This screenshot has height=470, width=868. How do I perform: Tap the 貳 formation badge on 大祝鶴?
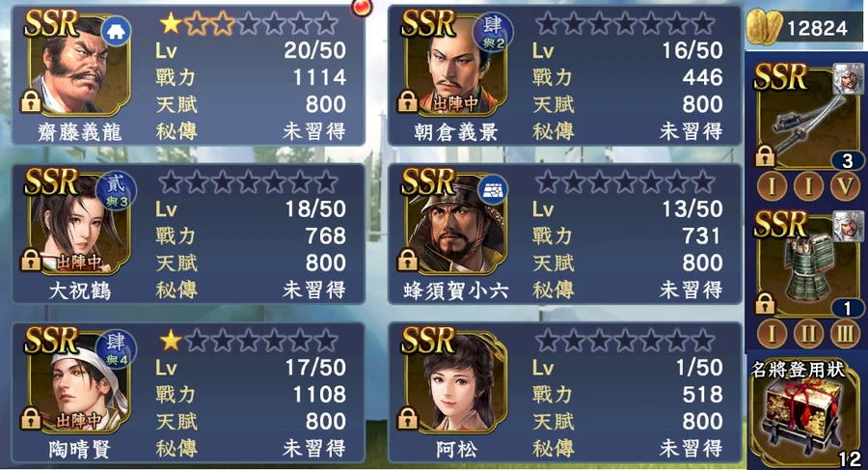pos(116,190)
